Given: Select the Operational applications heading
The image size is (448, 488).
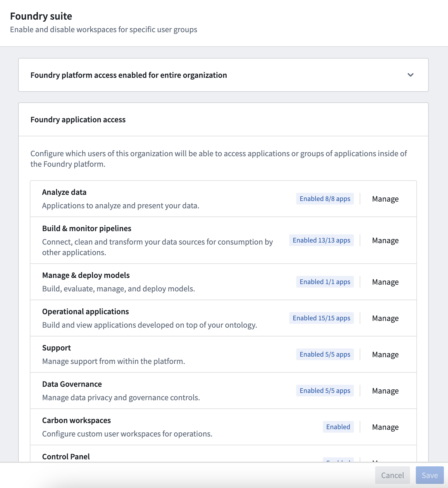Looking at the screenshot, I should tap(85, 312).
